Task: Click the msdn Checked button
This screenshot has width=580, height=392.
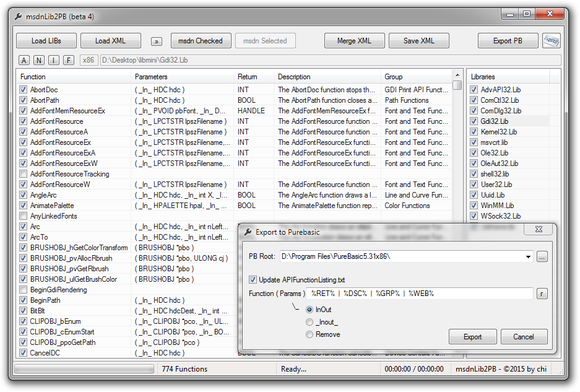Action: click(201, 41)
